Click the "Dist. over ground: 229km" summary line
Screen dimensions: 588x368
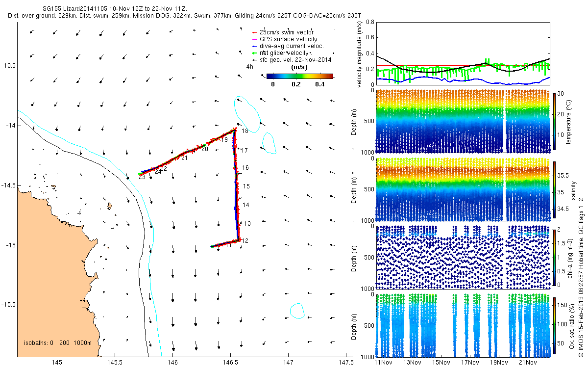pos(184,16)
